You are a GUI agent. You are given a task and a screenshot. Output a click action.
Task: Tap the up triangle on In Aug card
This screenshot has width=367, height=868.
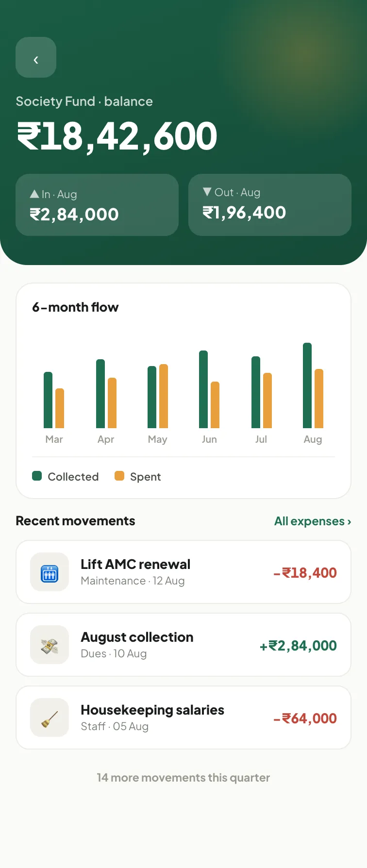[x=34, y=194]
